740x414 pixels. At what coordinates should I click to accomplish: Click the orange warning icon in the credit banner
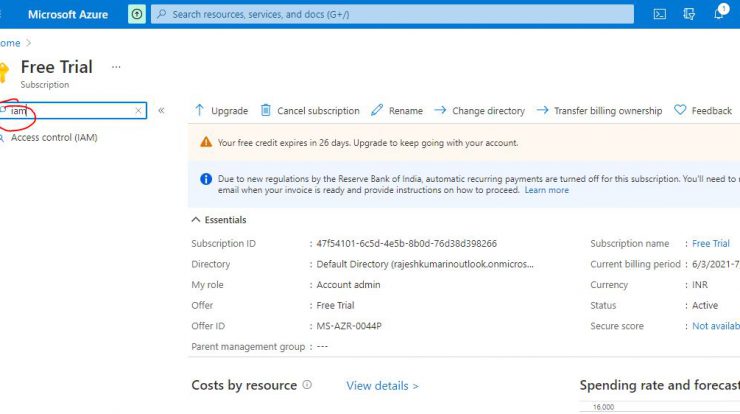pos(206,142)
